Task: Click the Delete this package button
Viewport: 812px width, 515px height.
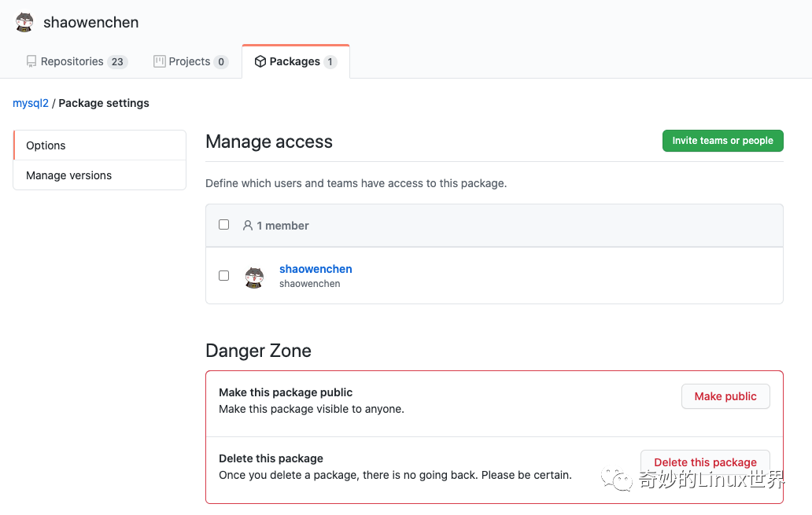Action: [704, 462]
